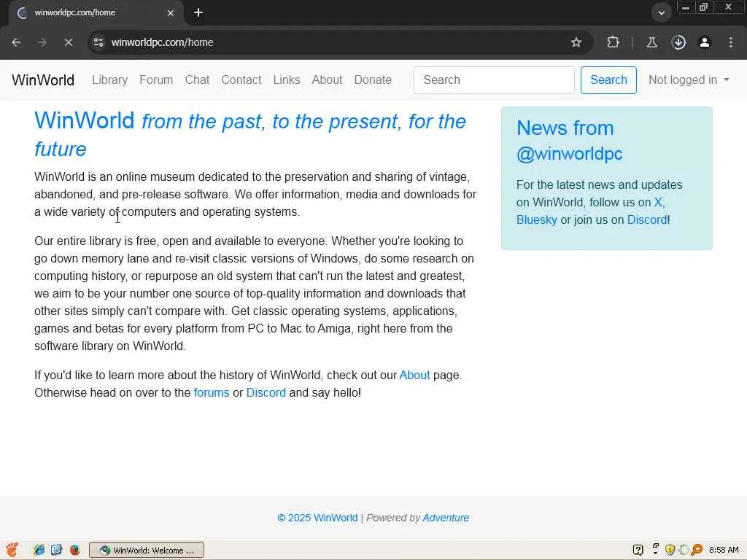
Task: Click the orange magnifier tray icon
Action: tap(697, 550)
